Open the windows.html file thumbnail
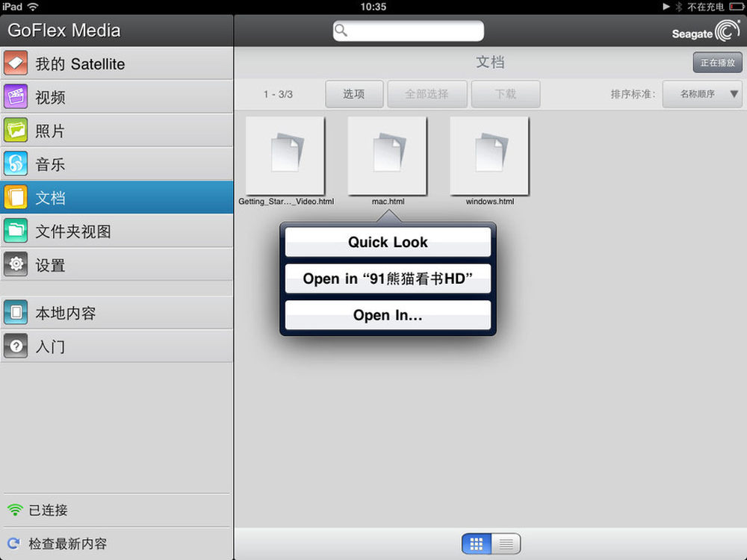Screen dimensions: 747x560 489,155
